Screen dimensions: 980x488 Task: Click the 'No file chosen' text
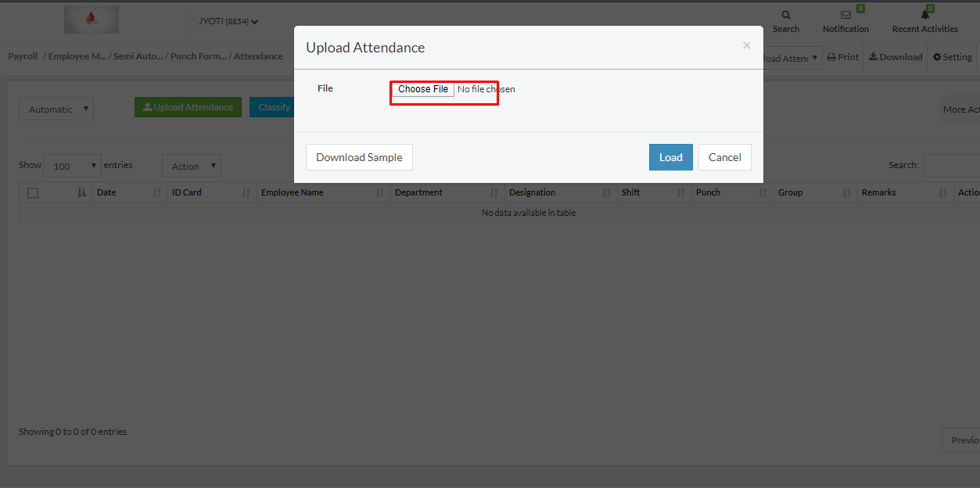click(486, 89)
